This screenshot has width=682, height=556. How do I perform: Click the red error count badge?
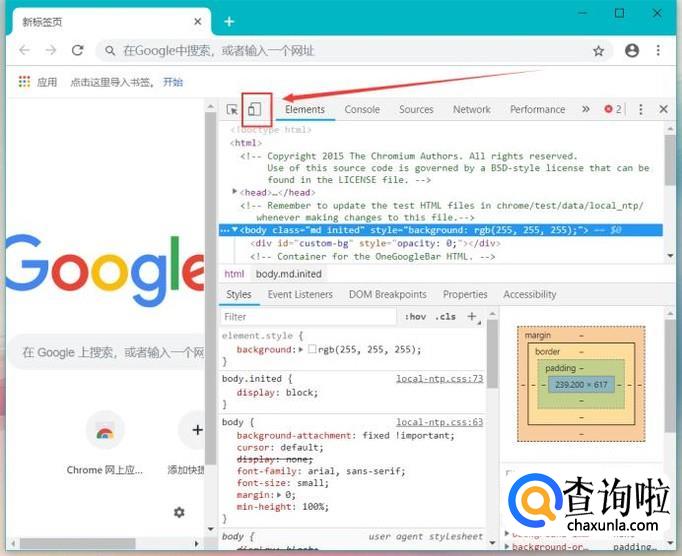pyautogui.click(x=613, y=109)
